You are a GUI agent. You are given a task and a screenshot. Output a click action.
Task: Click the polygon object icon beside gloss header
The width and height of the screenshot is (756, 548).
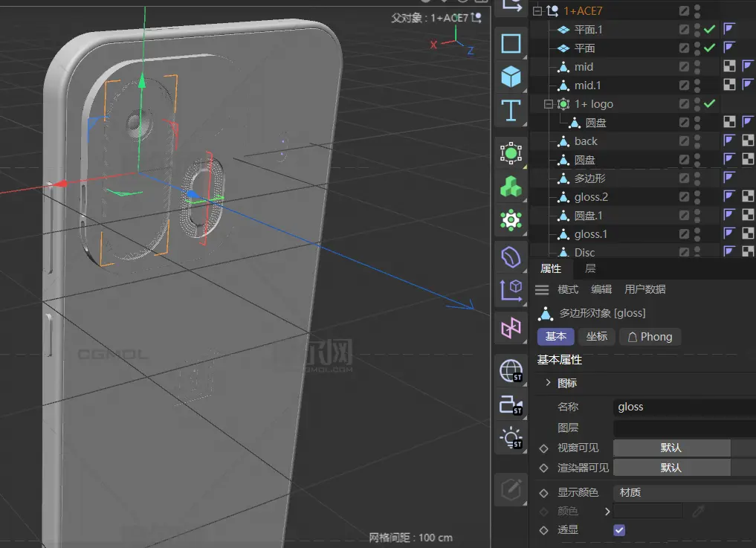tap(546, 314)
